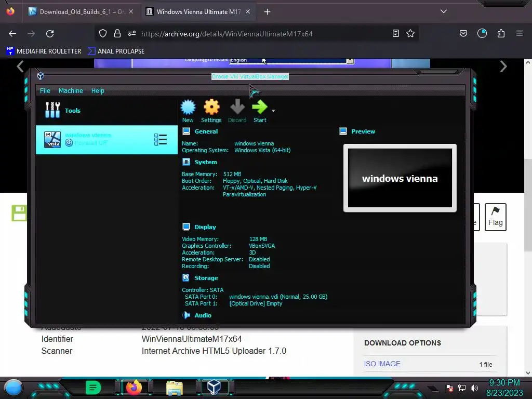The image size is (532, 399).
Task: Open the Firefox account circle icon
Action: coord(482,33)
